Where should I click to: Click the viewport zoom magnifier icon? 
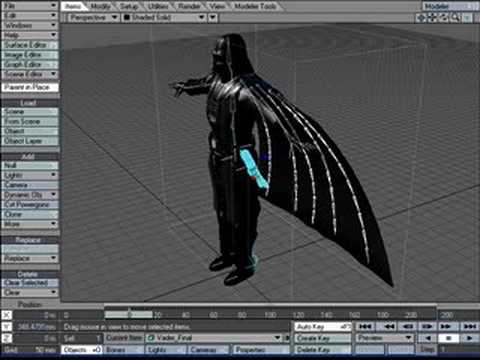click(x=455, y=18)
